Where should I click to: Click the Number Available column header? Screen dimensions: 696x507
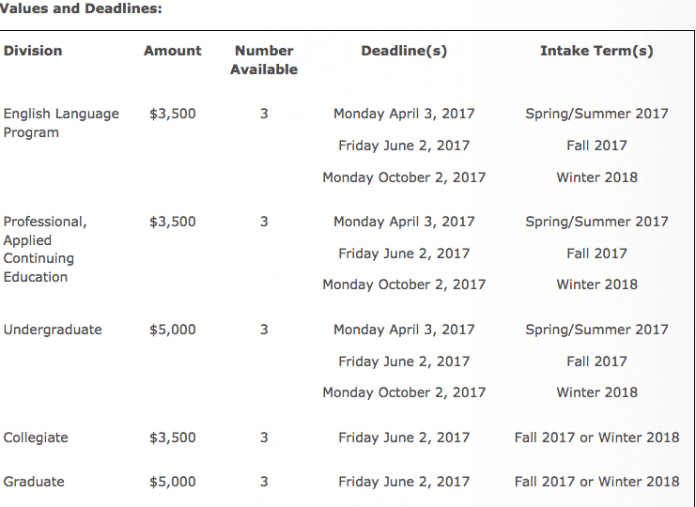point(264,60)
